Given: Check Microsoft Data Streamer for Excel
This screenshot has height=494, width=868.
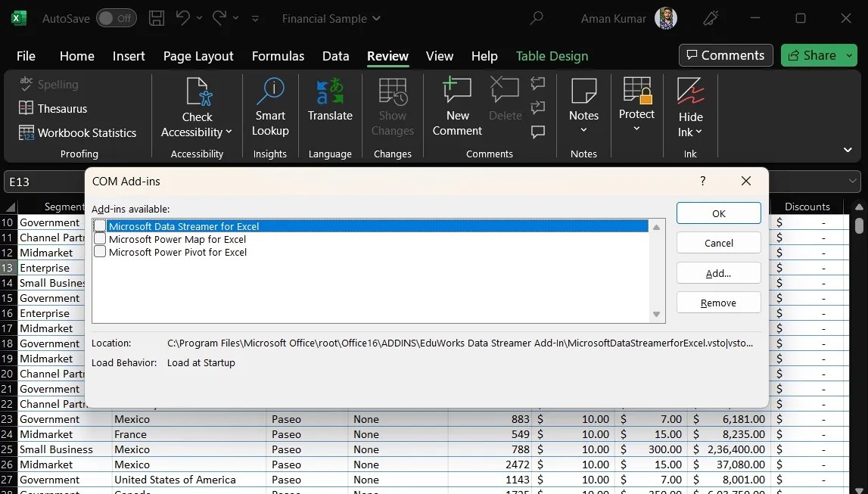Looking at the screenshot, I should [100, 225].
